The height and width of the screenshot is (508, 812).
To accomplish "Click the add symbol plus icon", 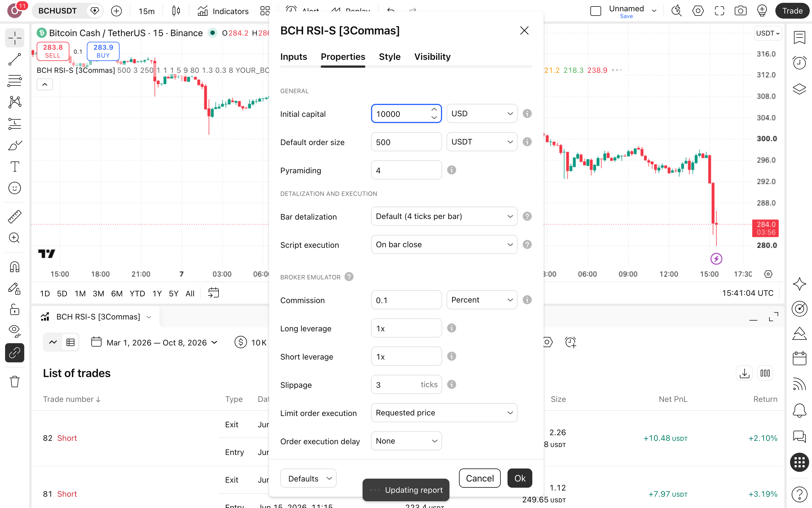I will pyautogui.click(x=116, y=11).
